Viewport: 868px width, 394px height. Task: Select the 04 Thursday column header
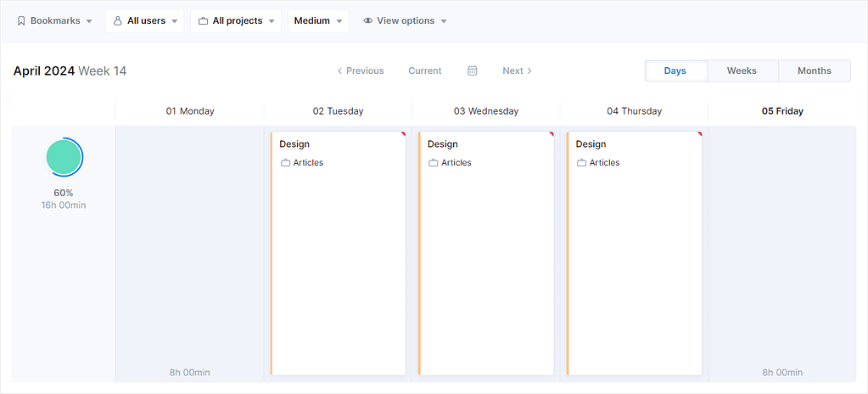tap(635, 111)
